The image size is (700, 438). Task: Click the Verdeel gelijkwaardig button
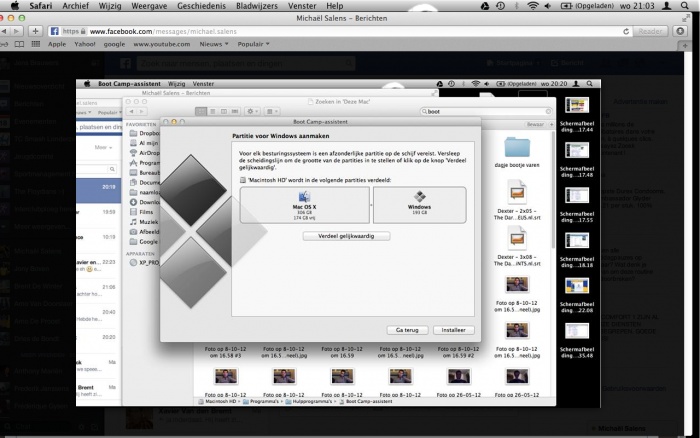(x=346, y=236)
